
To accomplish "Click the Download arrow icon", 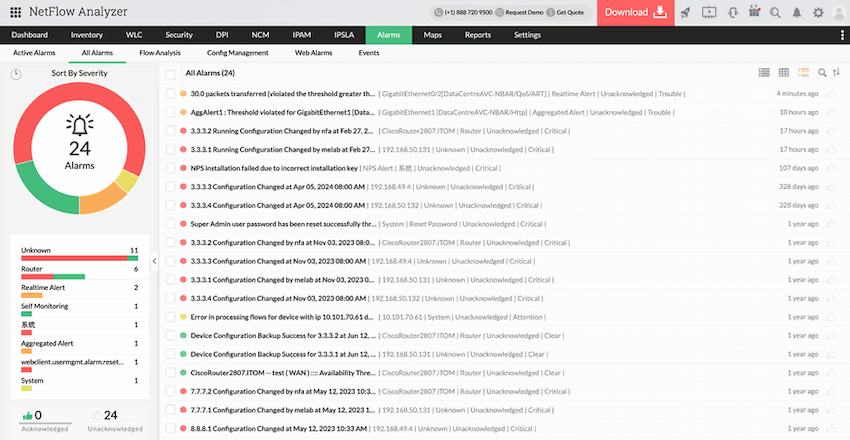I will [x=660, y=12].
